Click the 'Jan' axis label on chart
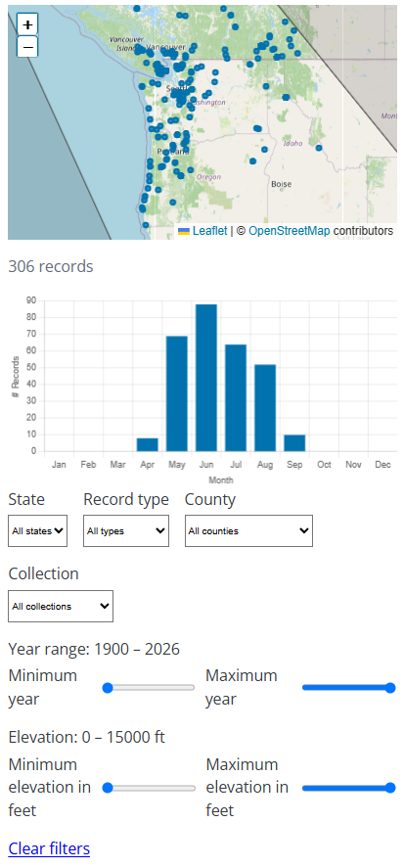Image resolution: width=404 pixels, height=868 pixels. pos(59,465)
